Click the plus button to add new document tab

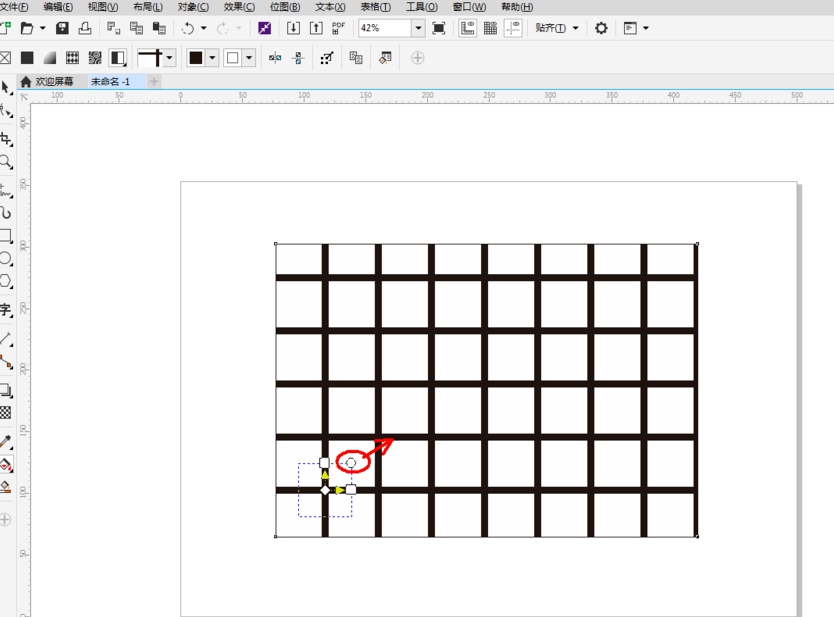tap(154, 82)
